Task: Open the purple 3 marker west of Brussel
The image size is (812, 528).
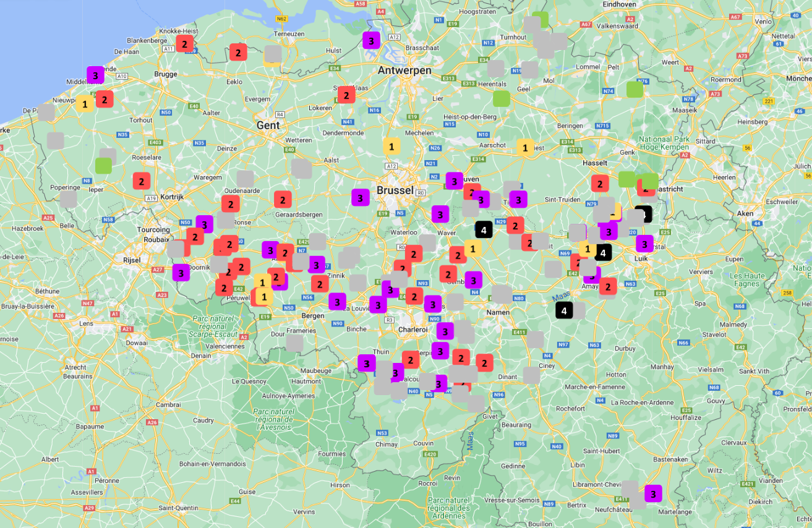Action: pos(360,198)
